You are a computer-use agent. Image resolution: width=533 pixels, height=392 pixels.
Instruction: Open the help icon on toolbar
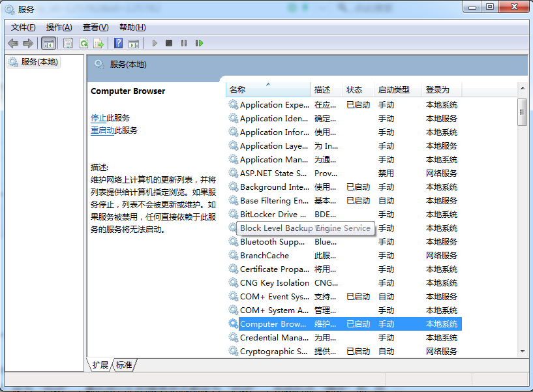click(x=119, y=43)
